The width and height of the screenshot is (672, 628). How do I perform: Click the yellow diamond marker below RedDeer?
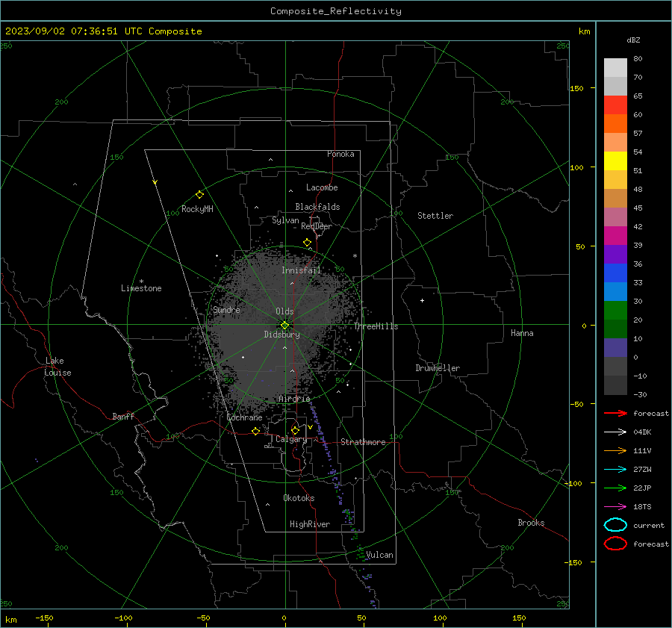click(307, 243)
